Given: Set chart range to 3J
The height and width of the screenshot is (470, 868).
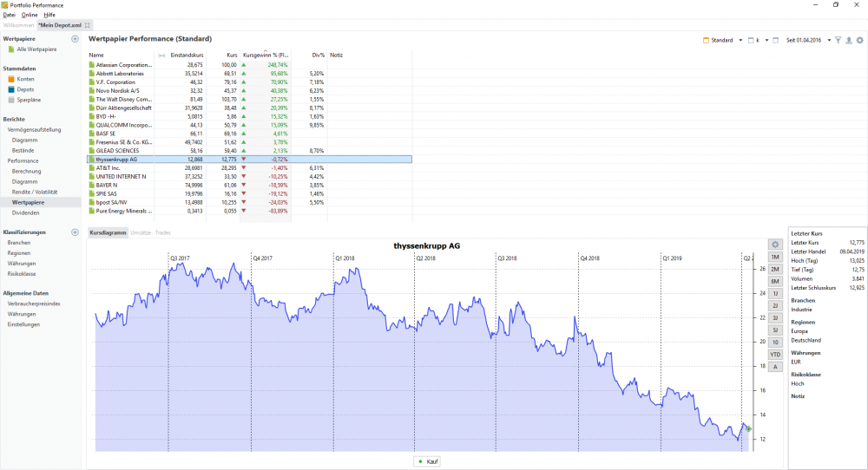Looking at the screenshot, I should coord(775,318).
